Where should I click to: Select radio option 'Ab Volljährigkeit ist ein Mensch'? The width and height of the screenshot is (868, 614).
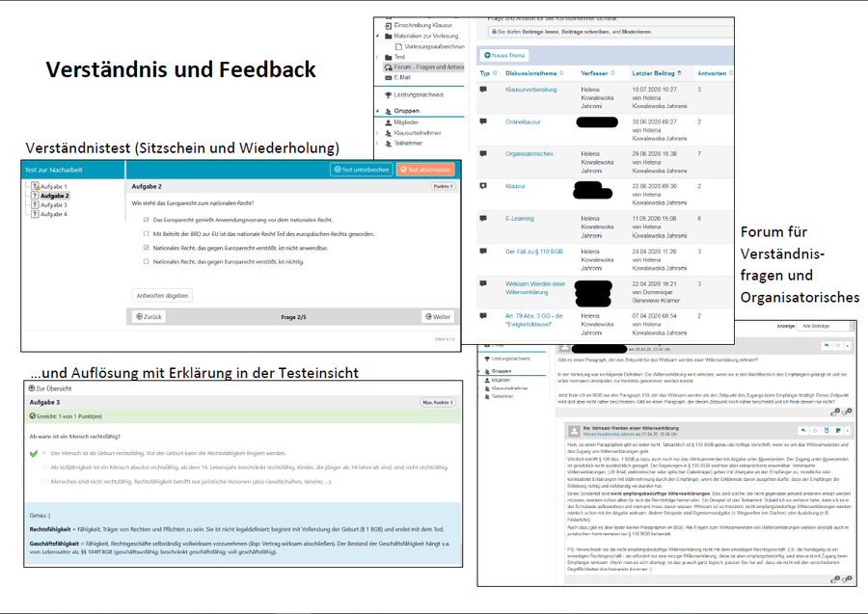pos(44,467)
